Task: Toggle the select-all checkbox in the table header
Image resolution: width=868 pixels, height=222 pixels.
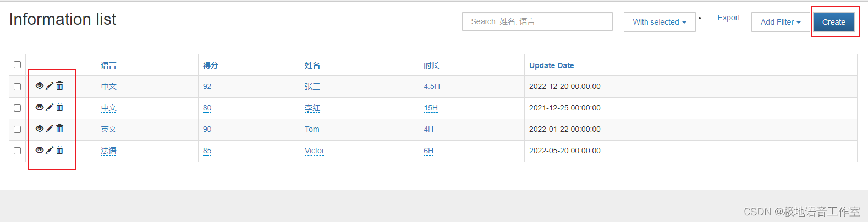Action: coord(18,65)
